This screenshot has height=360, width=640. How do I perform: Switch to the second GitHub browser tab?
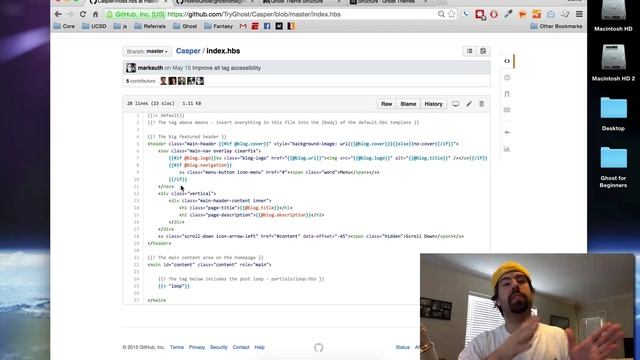(x=214, y=2)
